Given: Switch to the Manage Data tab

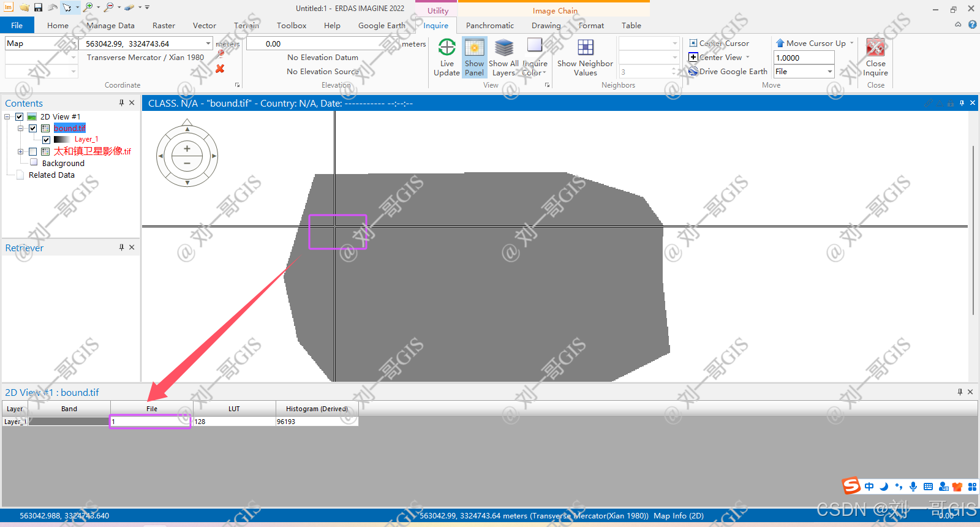Looking at the screenshot, I should pos(110,25).
